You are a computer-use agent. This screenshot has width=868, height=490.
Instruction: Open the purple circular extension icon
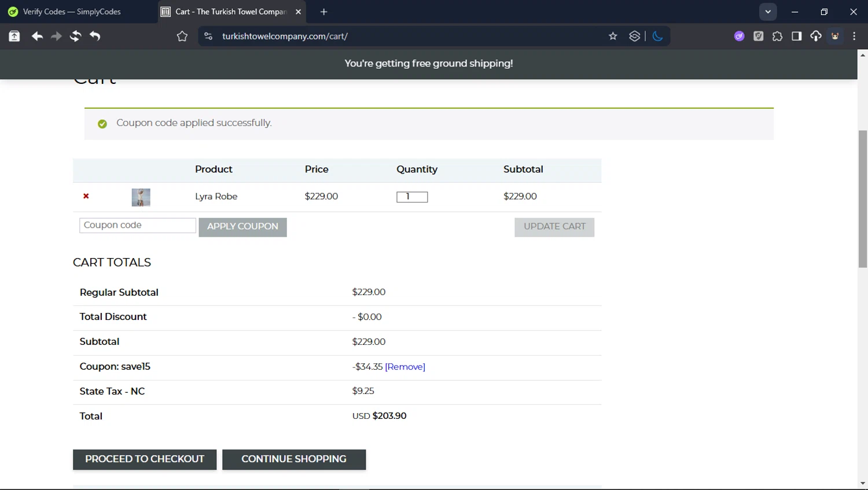point(739,36)
